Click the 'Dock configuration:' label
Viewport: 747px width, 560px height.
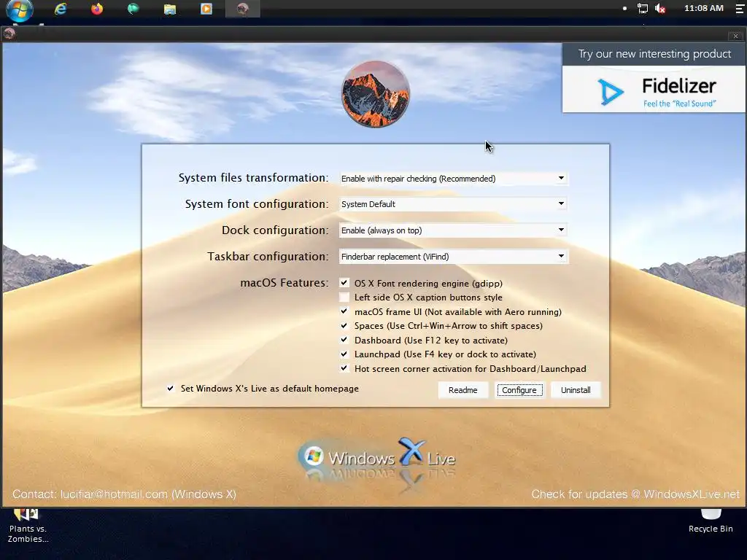tap(275, 230)
